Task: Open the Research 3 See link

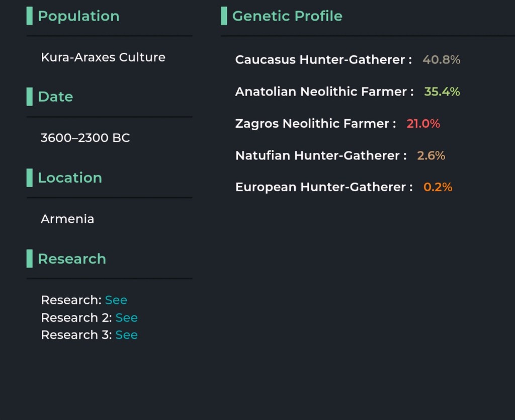Action: (x=126, y=334)
